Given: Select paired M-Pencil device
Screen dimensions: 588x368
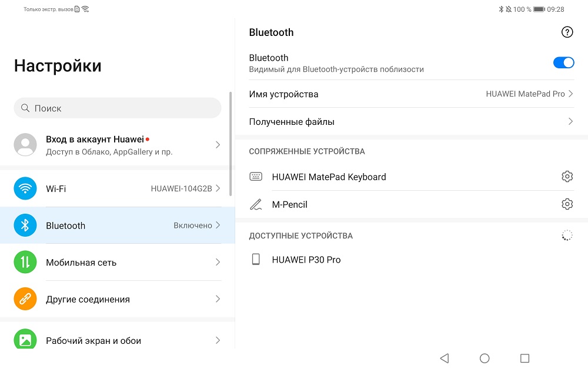Looking at the screenshot, I should (412, 204).
